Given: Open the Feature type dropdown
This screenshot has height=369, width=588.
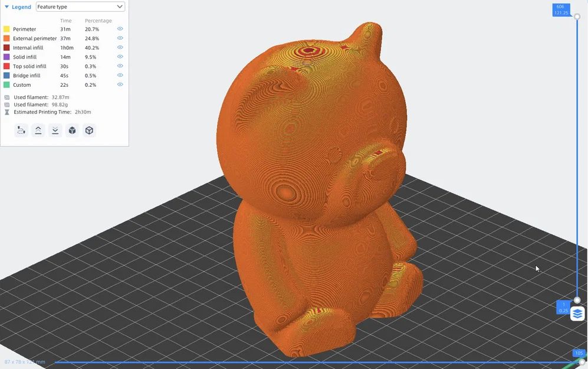Looking at the screenshot, I should coord(80,6).
